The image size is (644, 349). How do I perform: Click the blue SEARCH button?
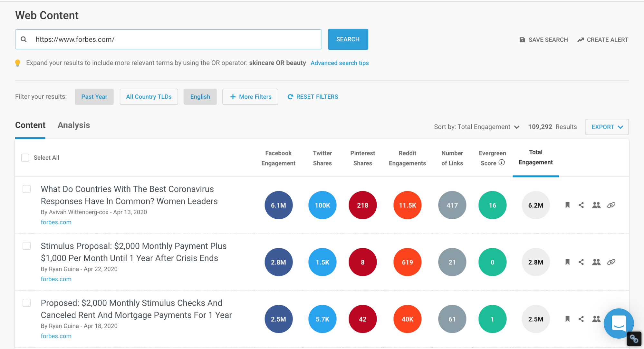tap(348, 39)
